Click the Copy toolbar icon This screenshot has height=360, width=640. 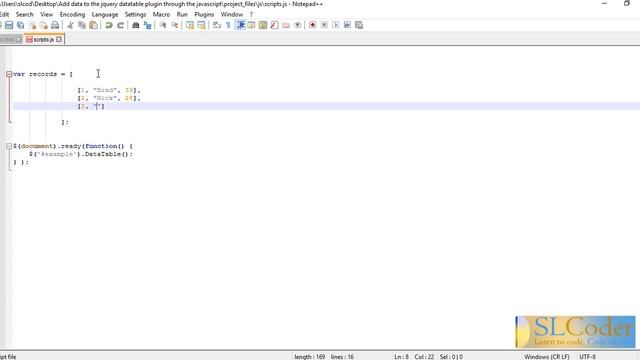click(82, 25)
